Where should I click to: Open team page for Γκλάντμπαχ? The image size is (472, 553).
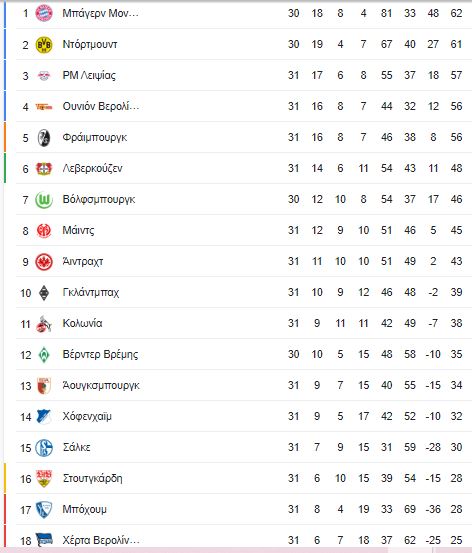tap(91, 292)
